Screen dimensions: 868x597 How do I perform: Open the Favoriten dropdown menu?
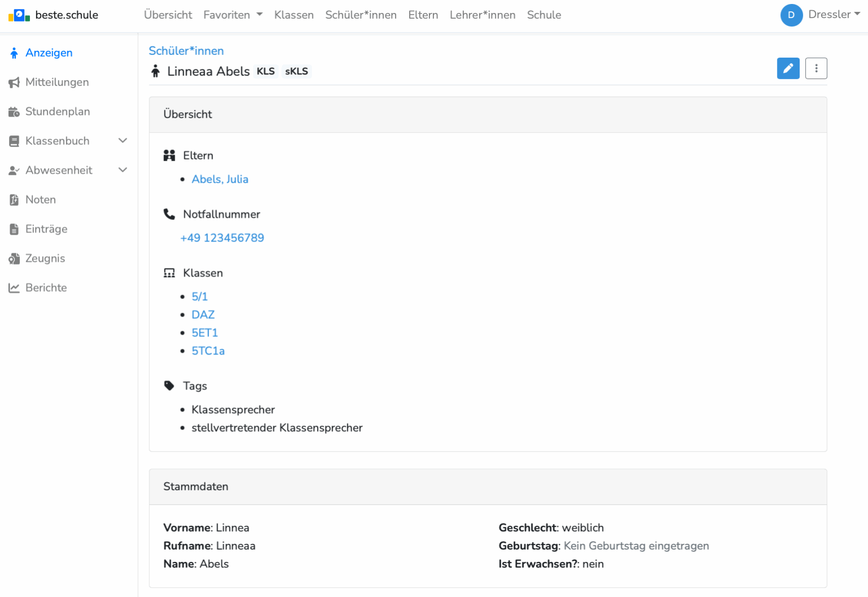(x=233, y=15)
